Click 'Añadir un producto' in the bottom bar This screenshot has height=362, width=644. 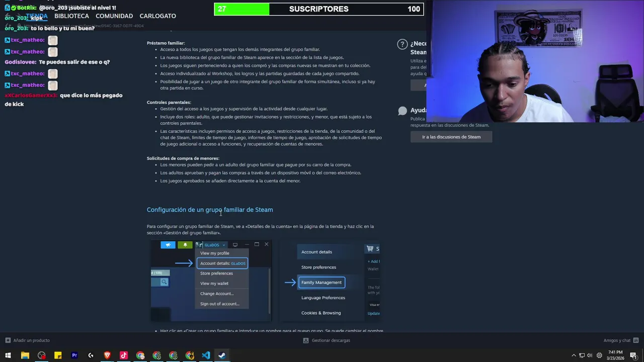tap(31, 340)
